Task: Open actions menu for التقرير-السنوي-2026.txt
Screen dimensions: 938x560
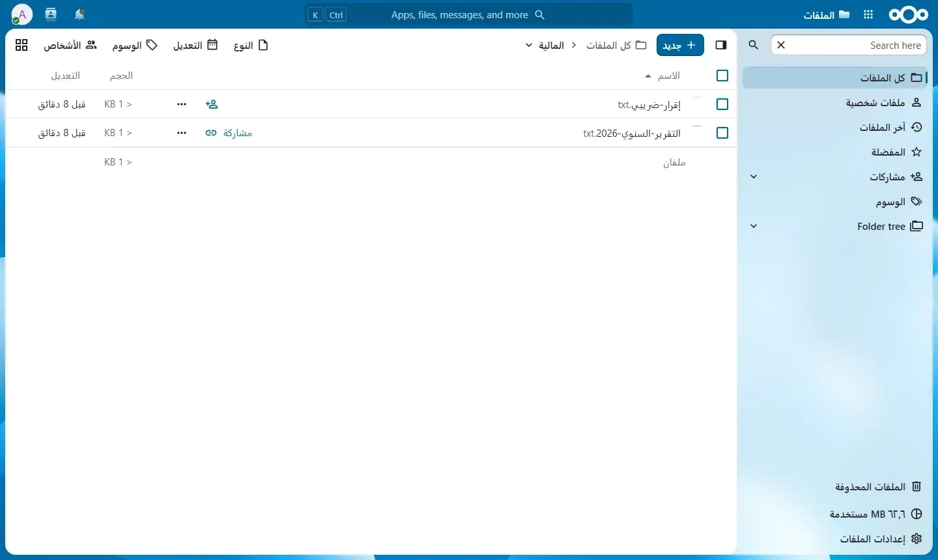Action: coord(182,133)
